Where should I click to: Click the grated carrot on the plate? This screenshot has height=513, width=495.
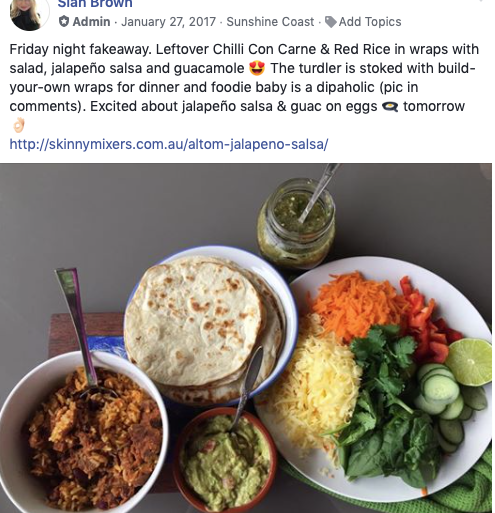(x=358, y=304)
